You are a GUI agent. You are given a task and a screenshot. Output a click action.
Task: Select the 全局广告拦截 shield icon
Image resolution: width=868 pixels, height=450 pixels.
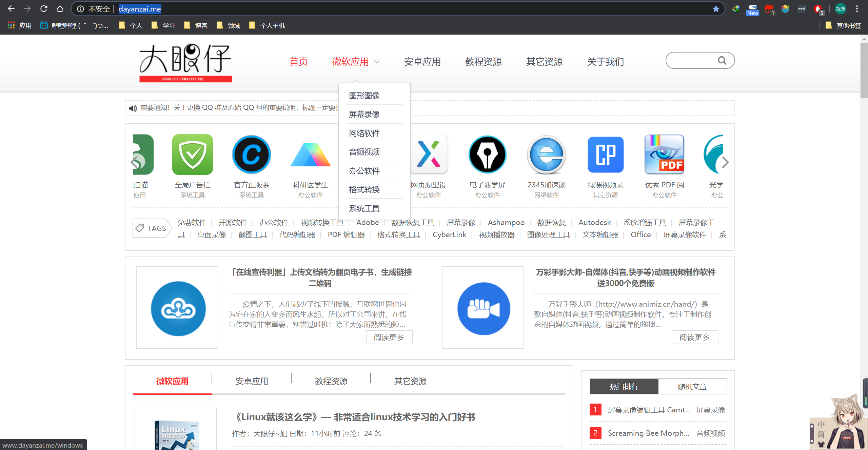click(193, 155)
